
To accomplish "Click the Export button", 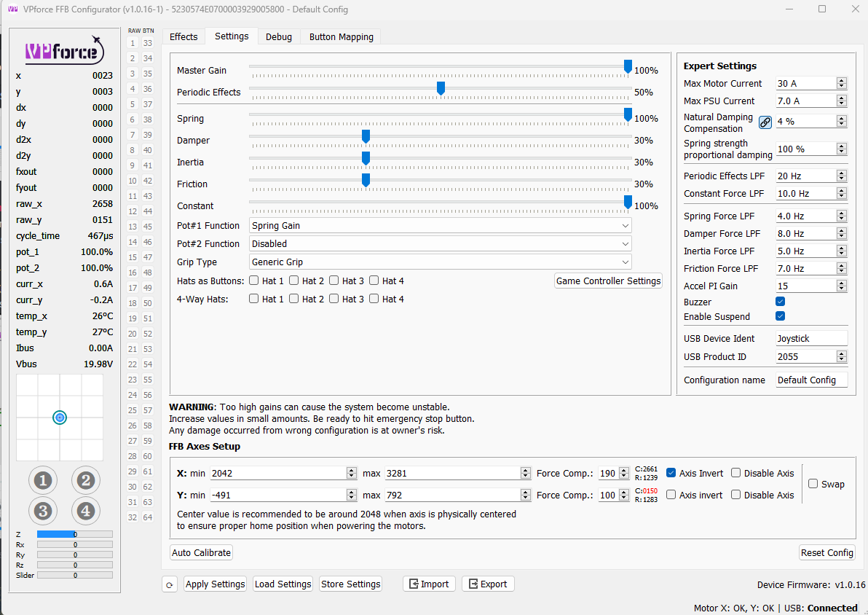I will 488,584.
